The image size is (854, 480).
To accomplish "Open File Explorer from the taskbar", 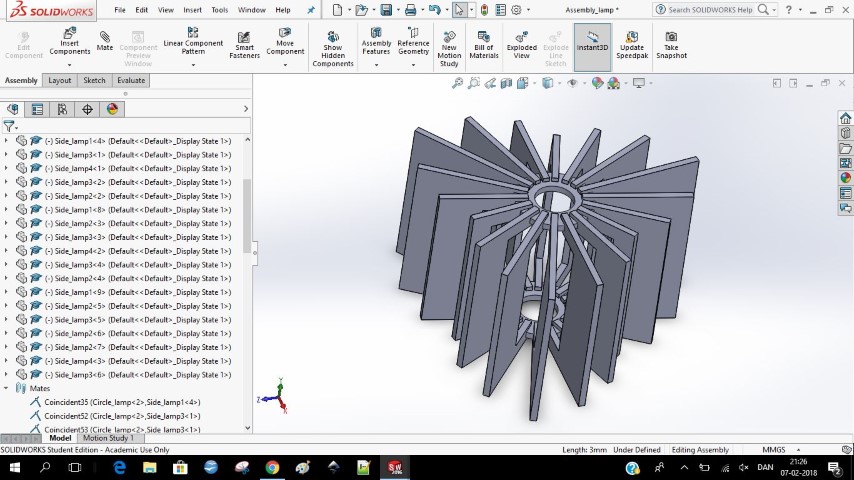I will coord(149,467).
